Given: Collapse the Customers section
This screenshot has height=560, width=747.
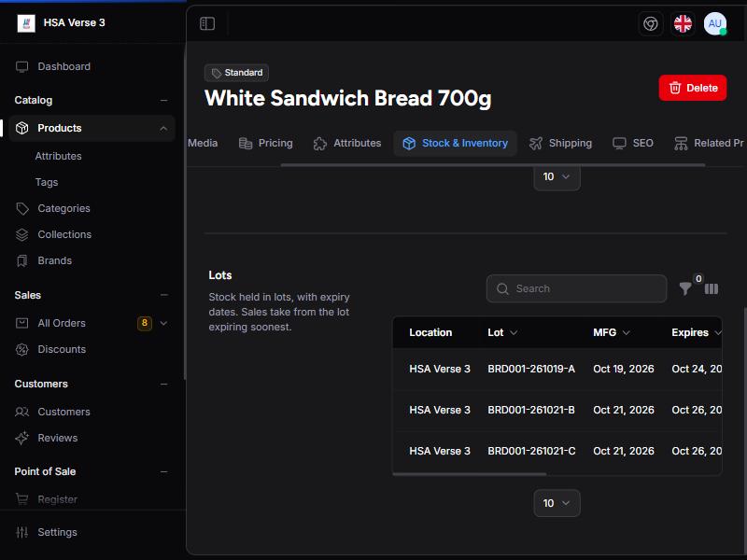Looking at the screenshot, I should pyautogui.click(x=164, y=384).
